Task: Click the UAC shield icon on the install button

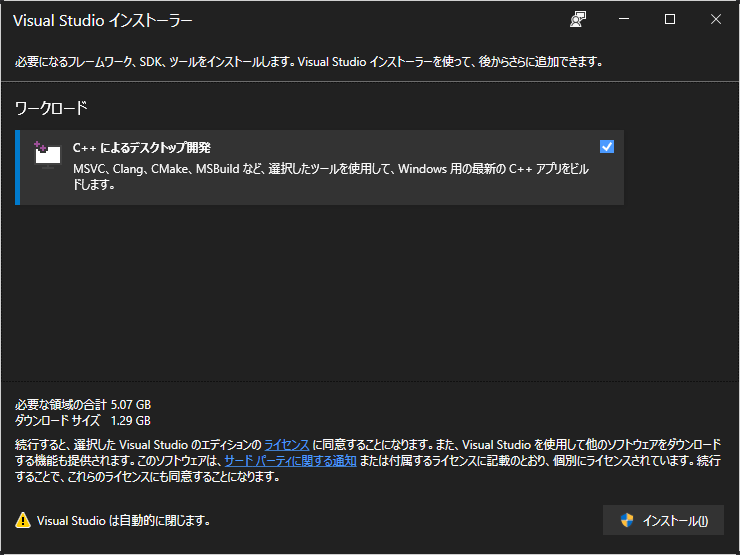Action: coord(627,520)
